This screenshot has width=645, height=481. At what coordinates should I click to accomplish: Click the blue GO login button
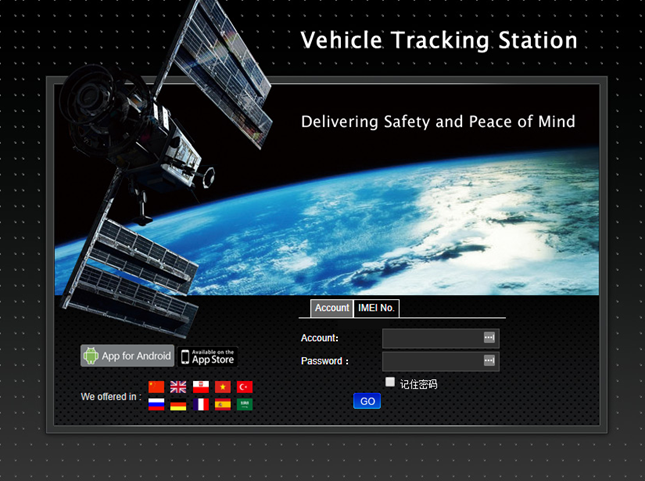point(367,401)
